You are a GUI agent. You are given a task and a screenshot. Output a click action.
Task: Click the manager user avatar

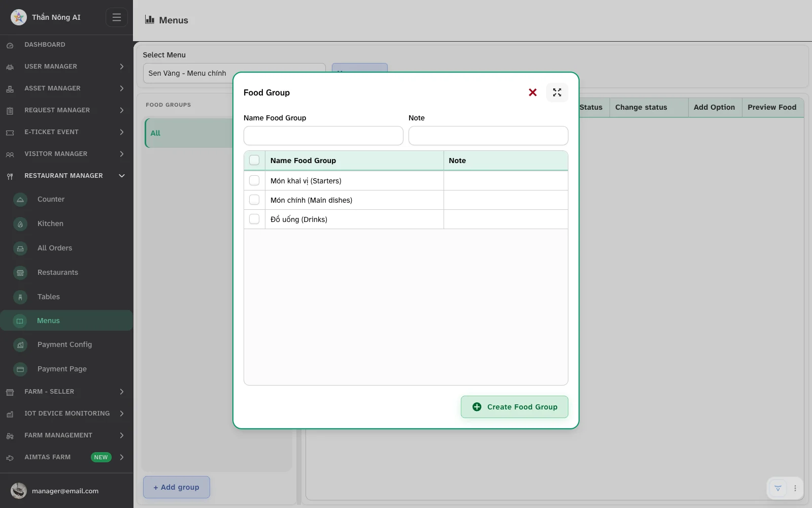19,491
